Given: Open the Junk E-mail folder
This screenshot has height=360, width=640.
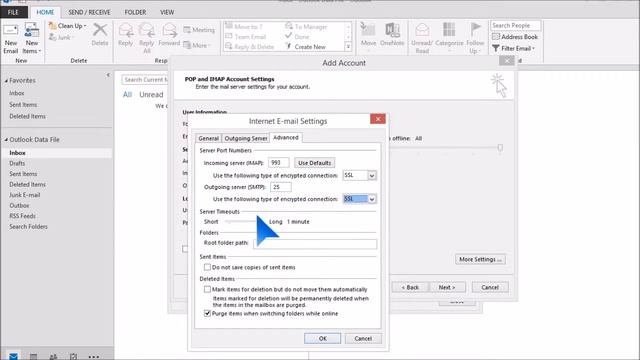Looking at the screenshot, I should [x=24, y=195].
